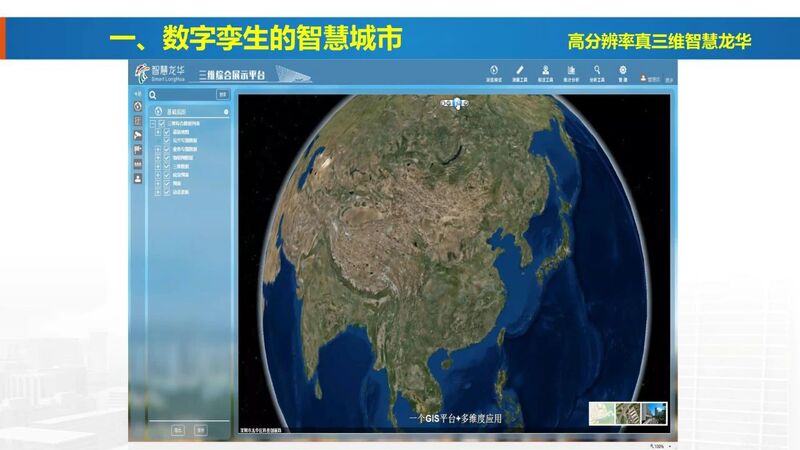Expand the first child layer node
The height and width of the screenshot is (450, 800).
tap(158, 131)
